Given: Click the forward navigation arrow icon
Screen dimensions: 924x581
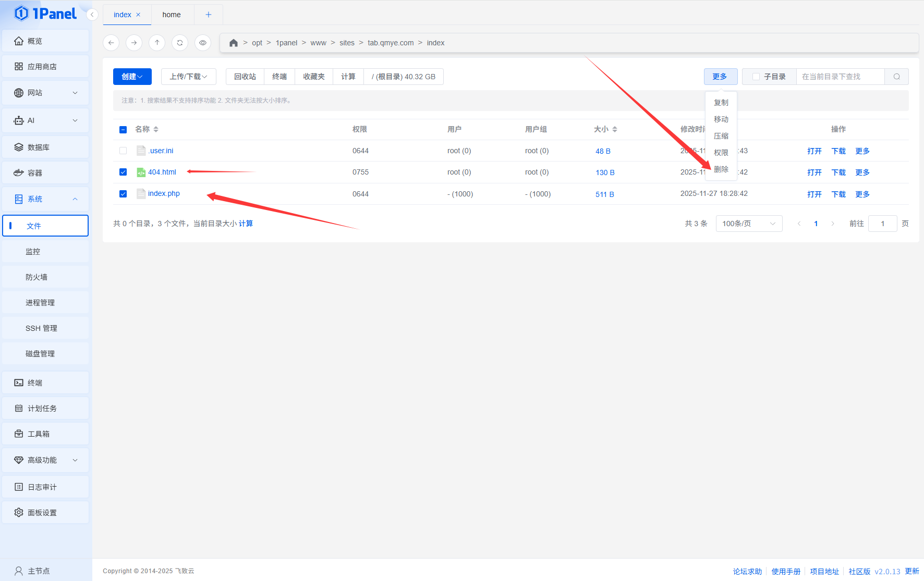Looking at the screenshot, I should click(134, 43).
